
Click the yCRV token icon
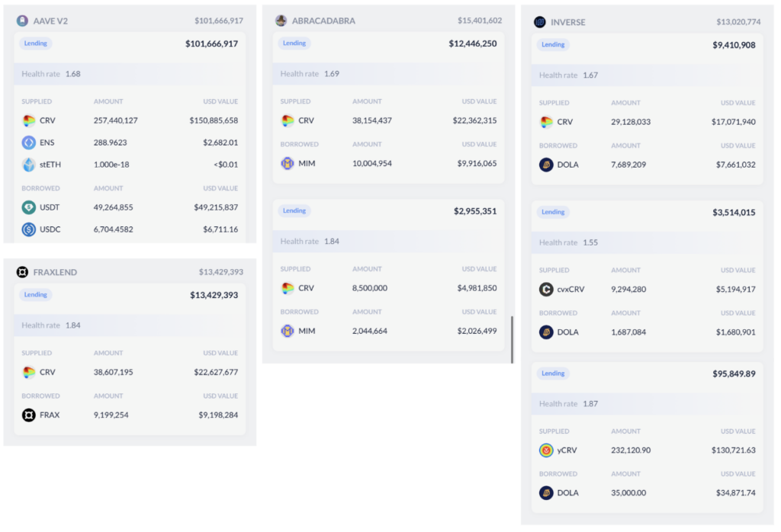[546, 450]
